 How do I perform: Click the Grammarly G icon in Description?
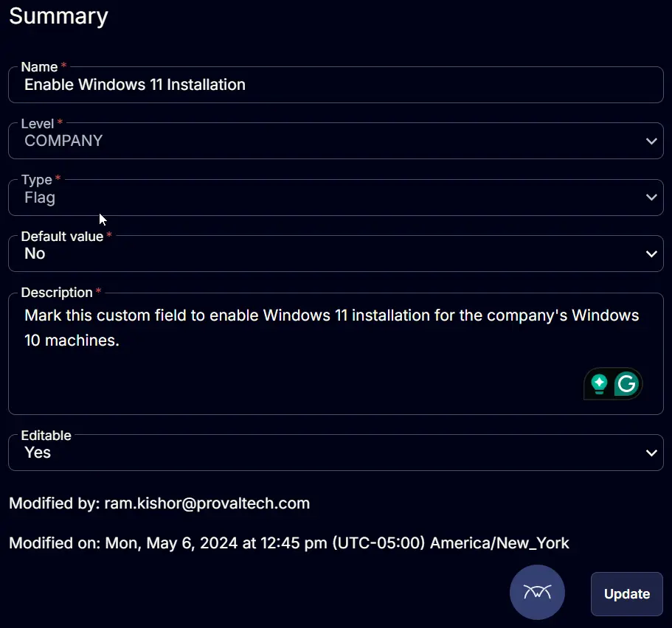[x=626, y=384]
